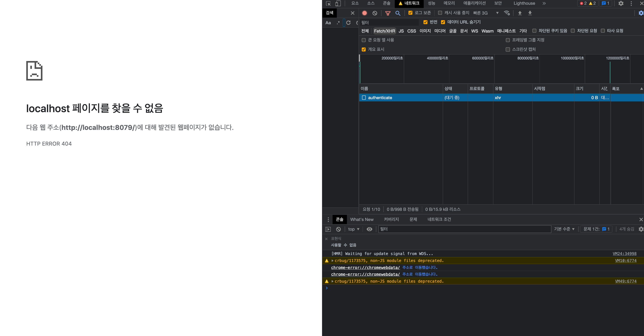644x336 pixels.
Task: Create live expression with eye icon
Action: 369,229
